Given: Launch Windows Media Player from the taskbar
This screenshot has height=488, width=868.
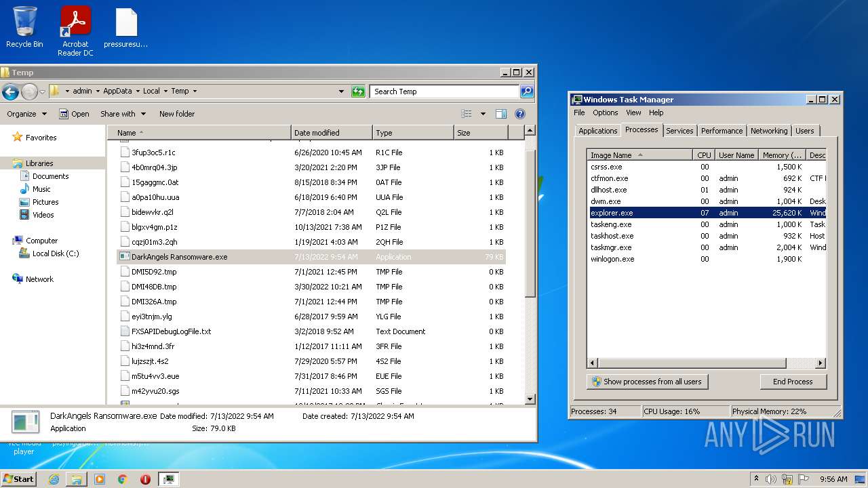Looking at the screenshot, I should point(100,479).
